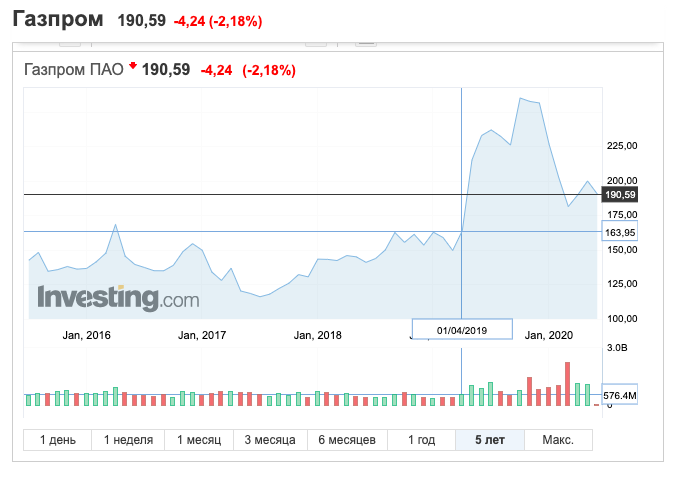Click the "Jan, 2018" time axis label
Viewport: 676px width, 477px height.
tap(318, 335)
